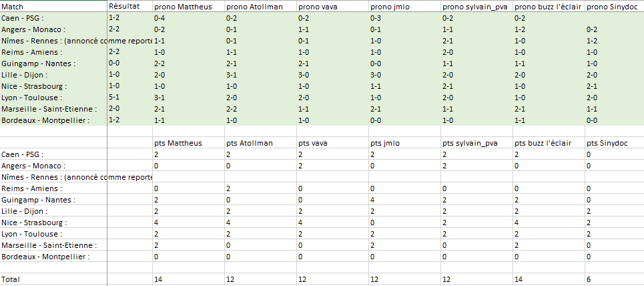This screenshot has height=286, width=644.
Task: Click the Lyon - Toulouse 5-1 result cell
Action: point(114,96)
